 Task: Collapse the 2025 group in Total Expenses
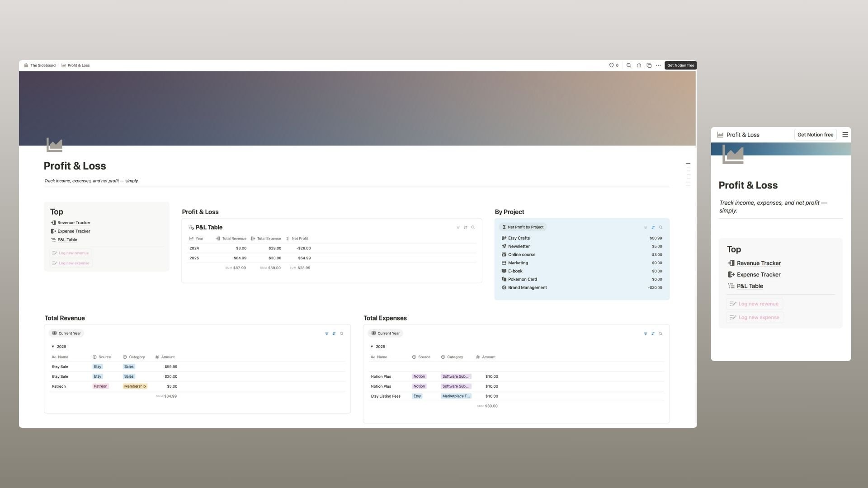coord(372,347)
